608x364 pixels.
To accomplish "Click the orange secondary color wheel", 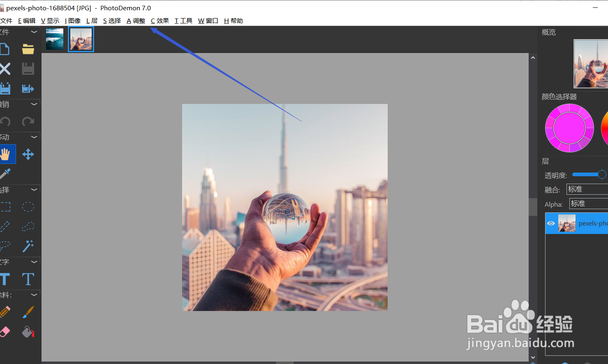I will tap(605, 128).
